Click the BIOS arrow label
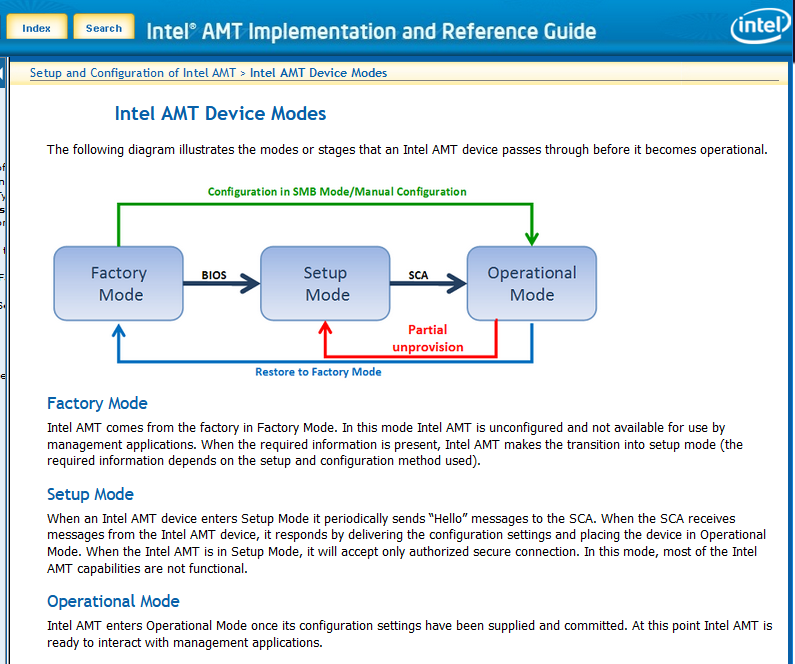795x664 pixels. tap(214, 275)
